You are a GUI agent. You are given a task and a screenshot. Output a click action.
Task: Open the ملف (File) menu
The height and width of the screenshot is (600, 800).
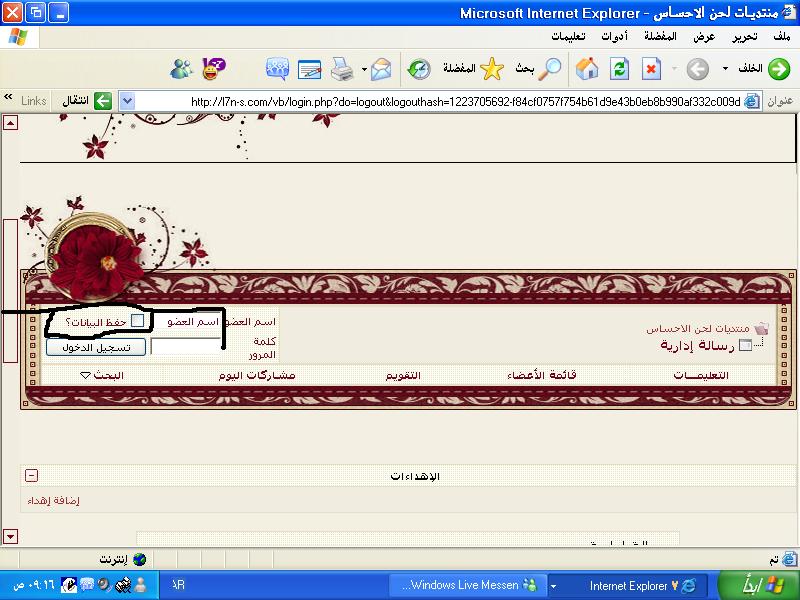pyautogui.click(x=781, y=36)
